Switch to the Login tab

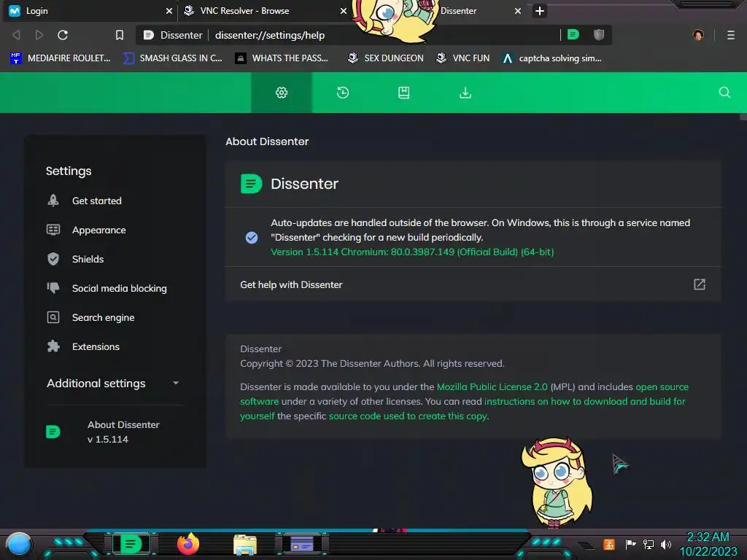90,11
